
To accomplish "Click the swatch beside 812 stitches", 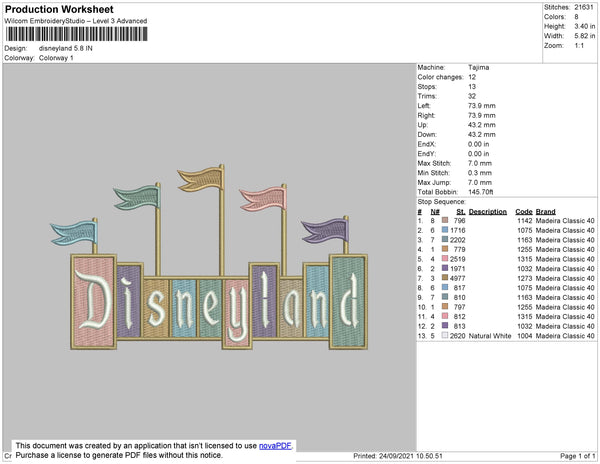I will [x=445, y=316].
